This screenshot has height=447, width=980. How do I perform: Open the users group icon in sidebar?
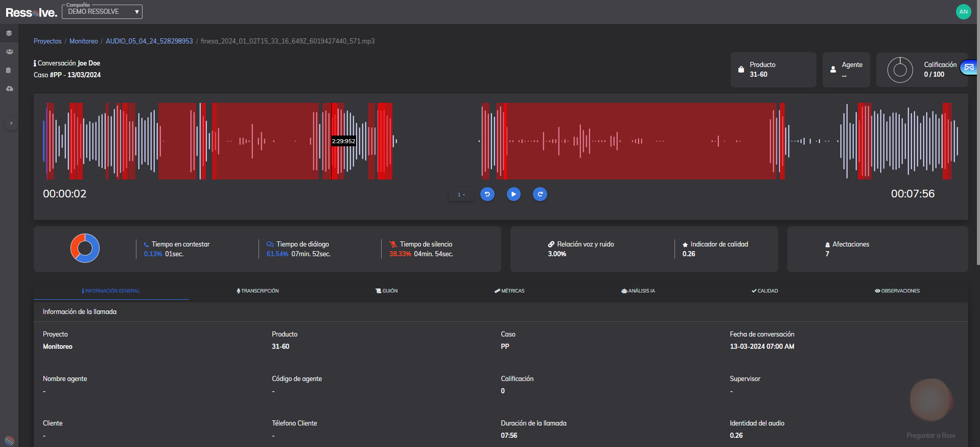click(9, 52)
